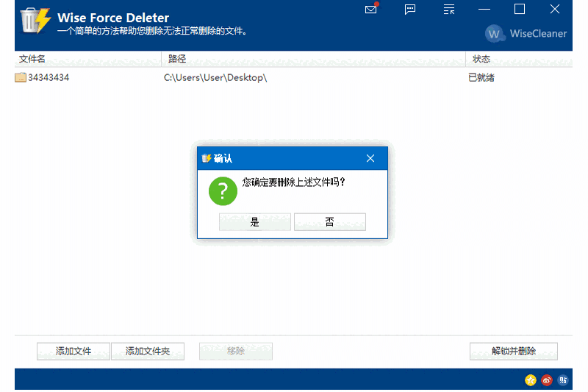The height and width of the screenshot is (392, 588).
Task: Click the folder icon beside 34343434
Action: pyautogui.click(x=21, y=78)
